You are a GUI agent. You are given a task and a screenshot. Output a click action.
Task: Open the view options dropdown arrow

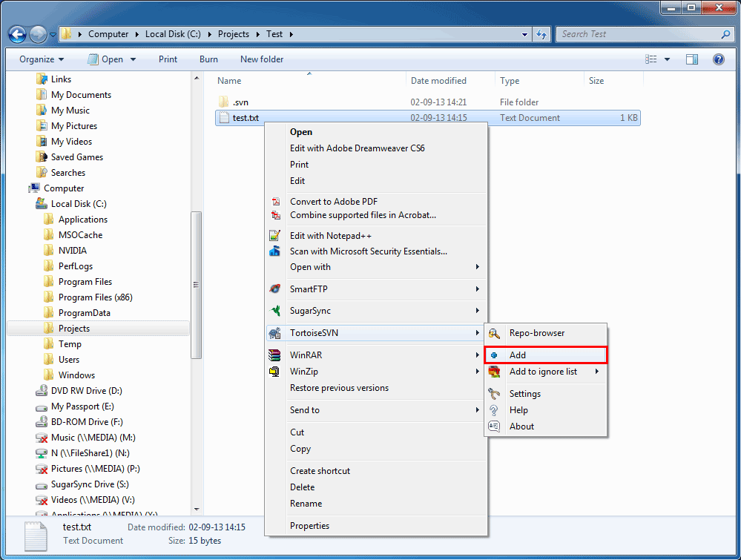coord(668,59)
